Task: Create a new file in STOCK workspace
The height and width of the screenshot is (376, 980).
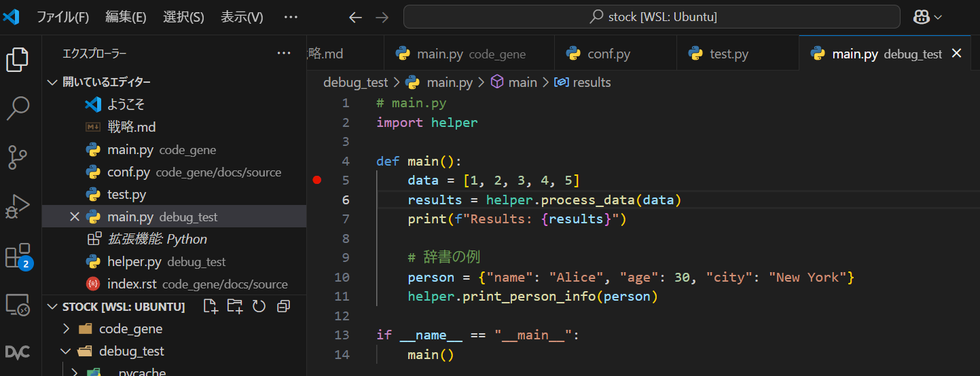Action: (211, 307)
